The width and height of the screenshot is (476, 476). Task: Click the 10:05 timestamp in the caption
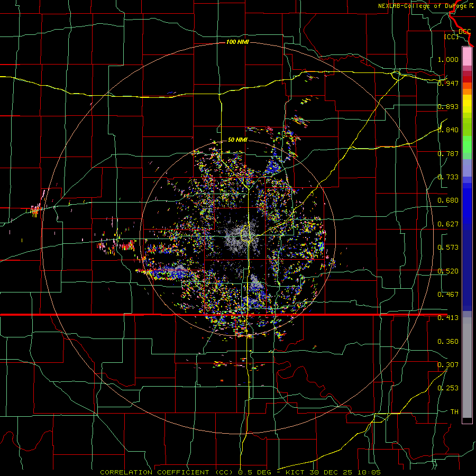pos(369,472)
